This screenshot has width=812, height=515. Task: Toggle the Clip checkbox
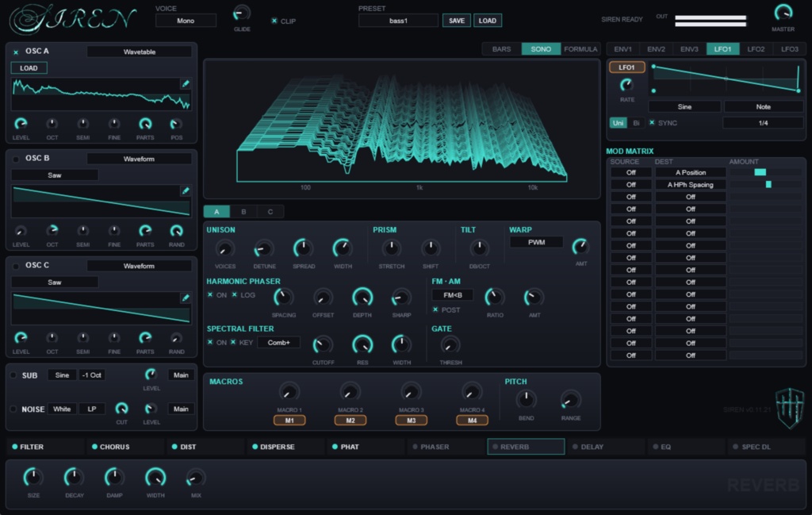click(x=274, y=21)
